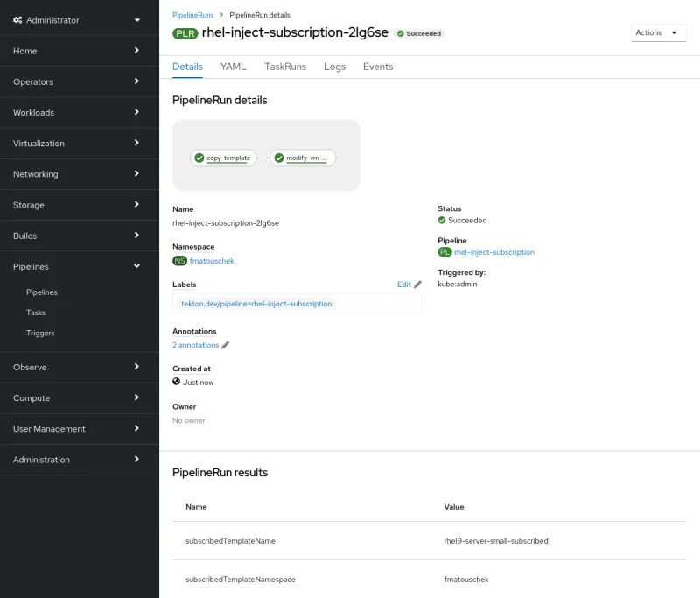700x598 pixels.
Task: Click the pencil icon beside 2 annotations
Action: [x=226, y=345]
